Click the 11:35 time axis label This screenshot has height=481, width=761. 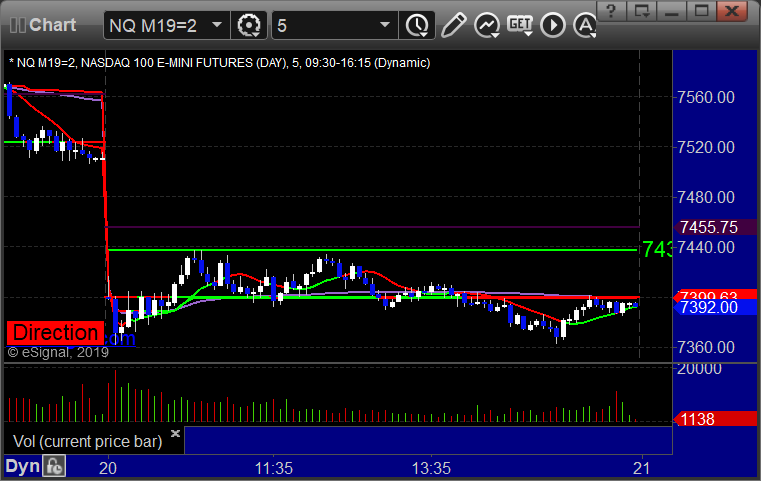tap(273, 467)
